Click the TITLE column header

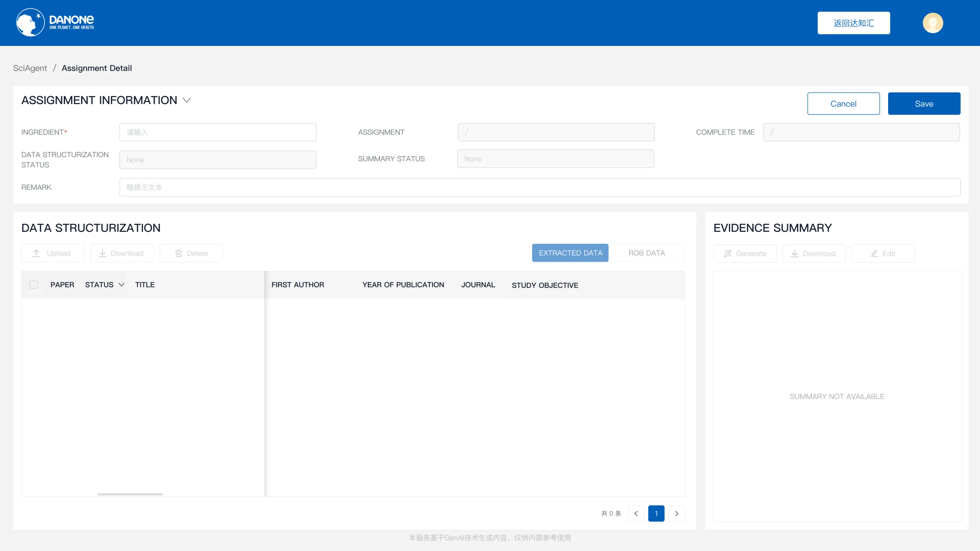coord(145,285)
